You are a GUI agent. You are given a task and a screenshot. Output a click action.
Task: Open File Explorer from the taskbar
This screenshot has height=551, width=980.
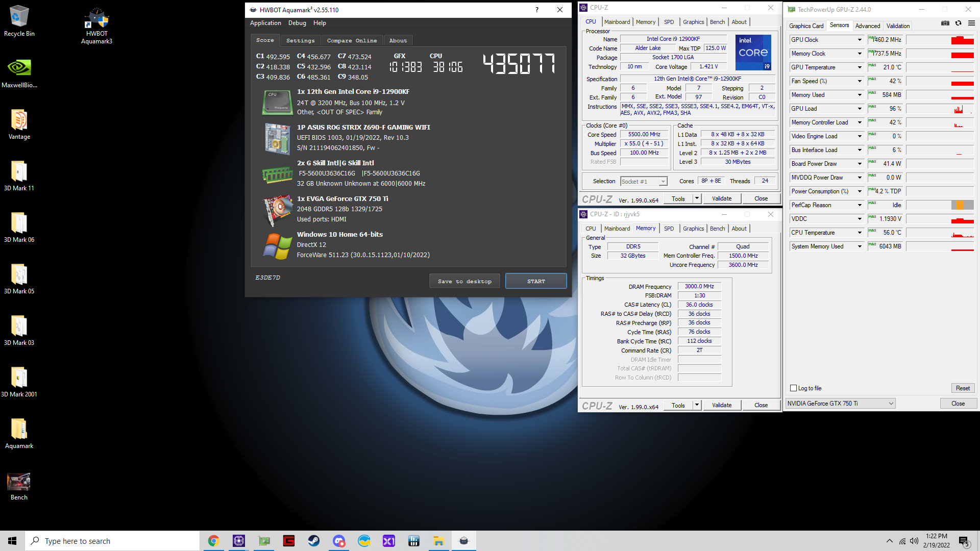(x=438, y=541)
